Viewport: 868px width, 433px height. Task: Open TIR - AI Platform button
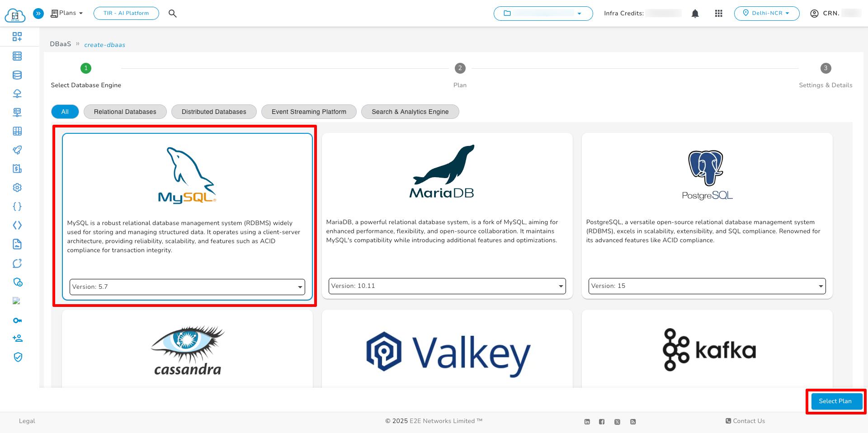coord(126,14)
